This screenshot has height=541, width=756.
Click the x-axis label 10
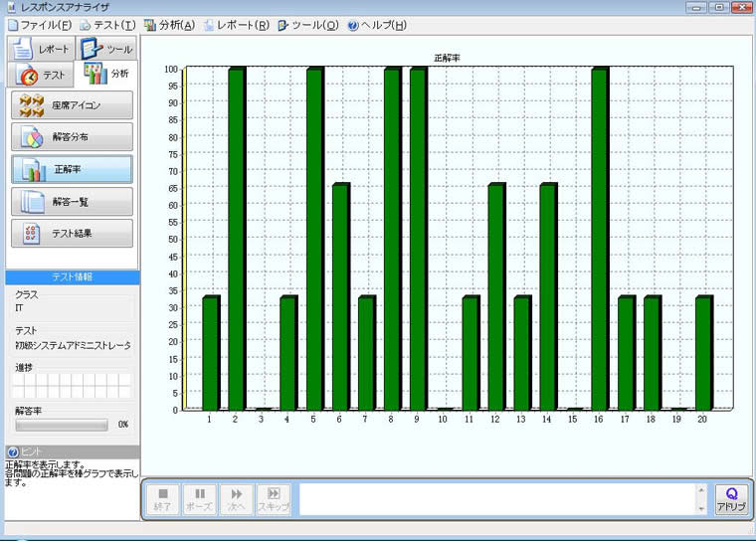click(x=443, y=420)
